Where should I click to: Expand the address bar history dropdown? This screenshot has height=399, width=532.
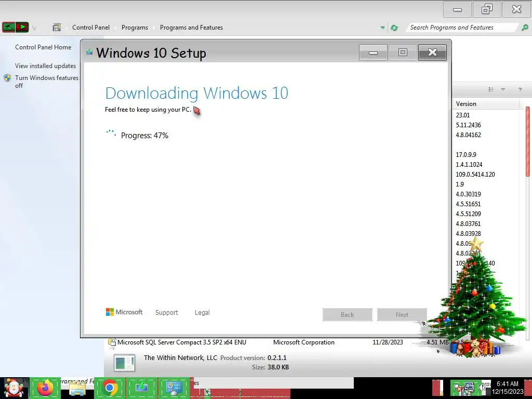point(382,28)
